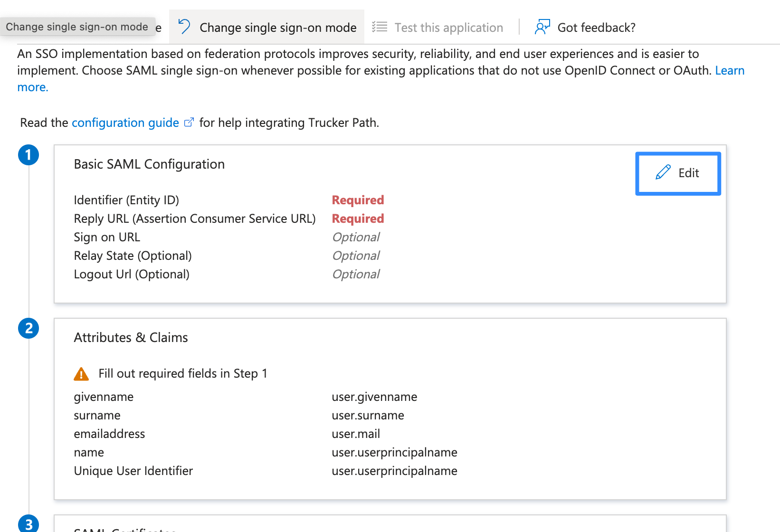Click the step 3 number badge

click(x=29, y=524)
